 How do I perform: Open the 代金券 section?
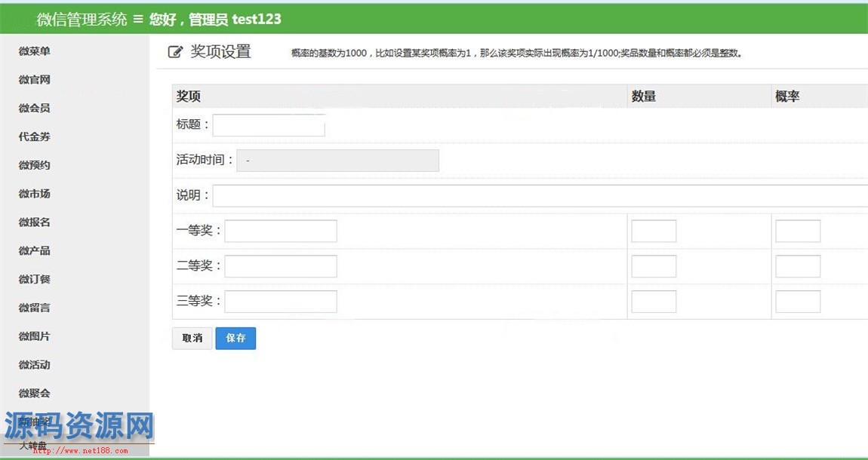tap(35, 137)
